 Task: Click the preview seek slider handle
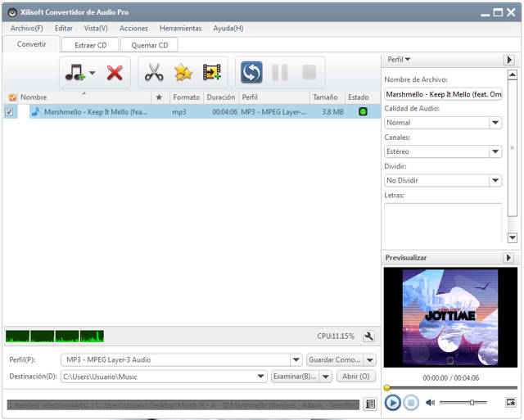coord(387,387)
